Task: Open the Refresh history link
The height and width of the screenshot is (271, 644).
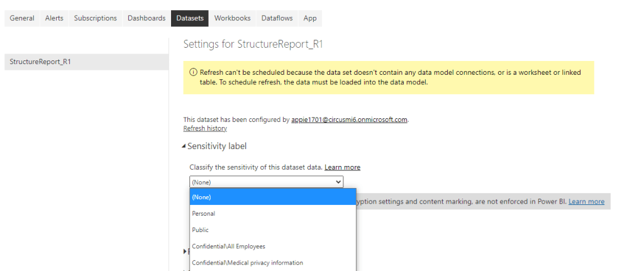Action: (x=205, y=128)
